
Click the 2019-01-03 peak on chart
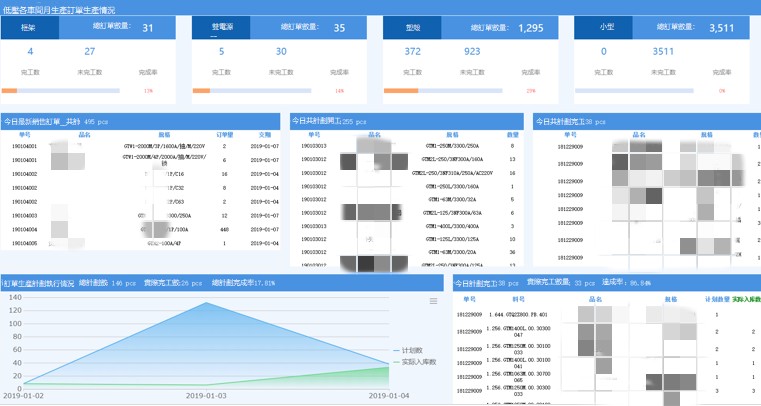(x=207, y=302)
